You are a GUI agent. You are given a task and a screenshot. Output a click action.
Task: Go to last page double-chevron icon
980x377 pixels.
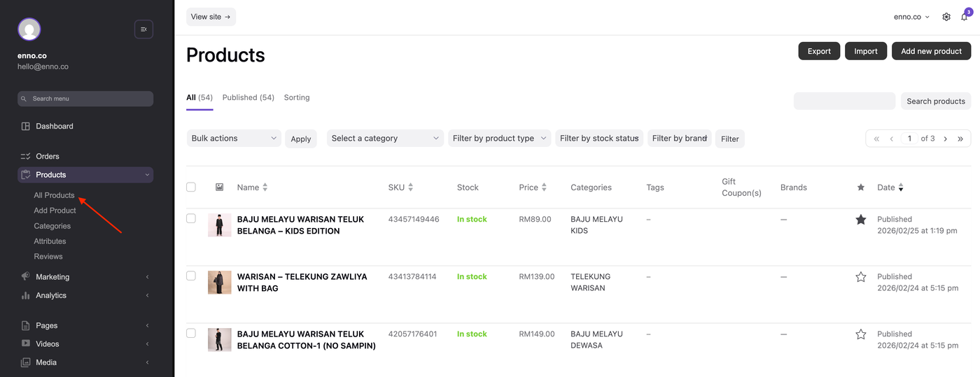tap(960, 138)
